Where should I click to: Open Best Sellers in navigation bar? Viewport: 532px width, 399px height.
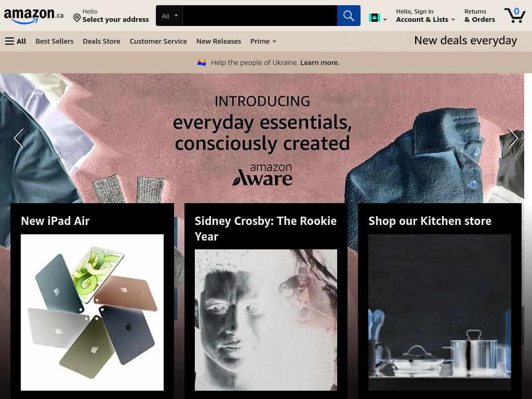[55, 42]
